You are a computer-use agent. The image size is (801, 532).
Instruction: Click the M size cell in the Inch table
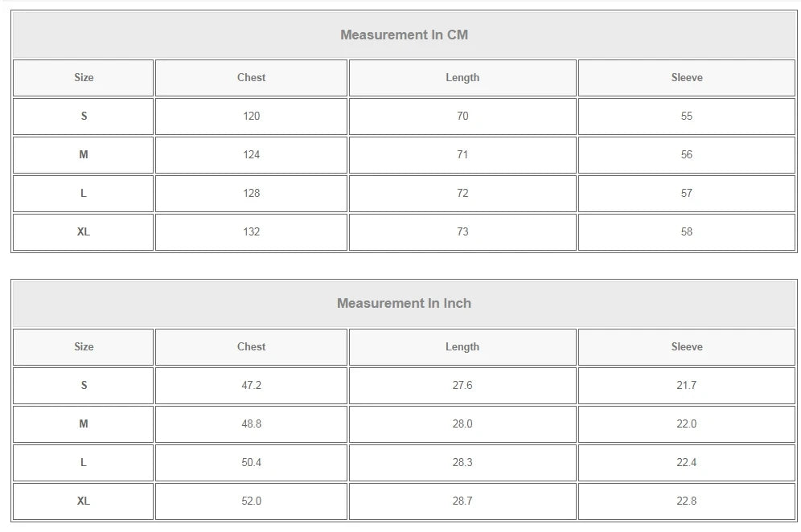(x=84, y=424)
